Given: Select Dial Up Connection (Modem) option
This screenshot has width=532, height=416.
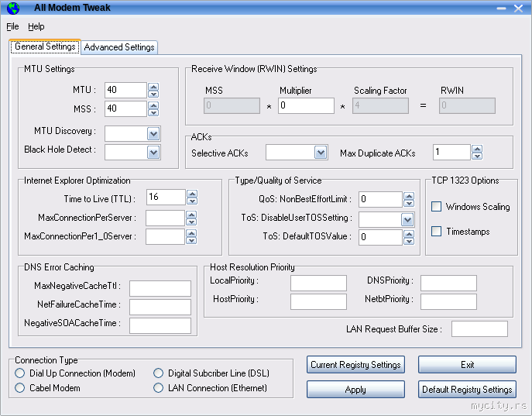Looking at the screenshot, I should (20, 374).
